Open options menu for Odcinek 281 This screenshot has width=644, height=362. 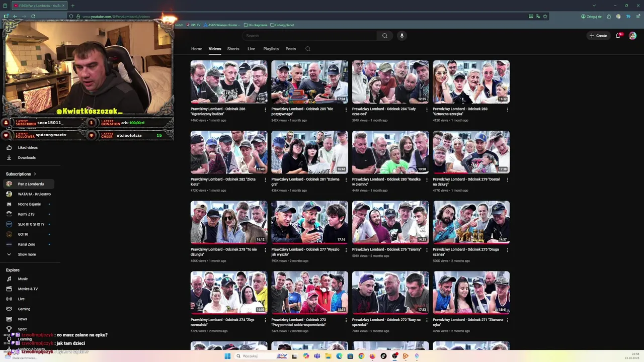(346, 180)
